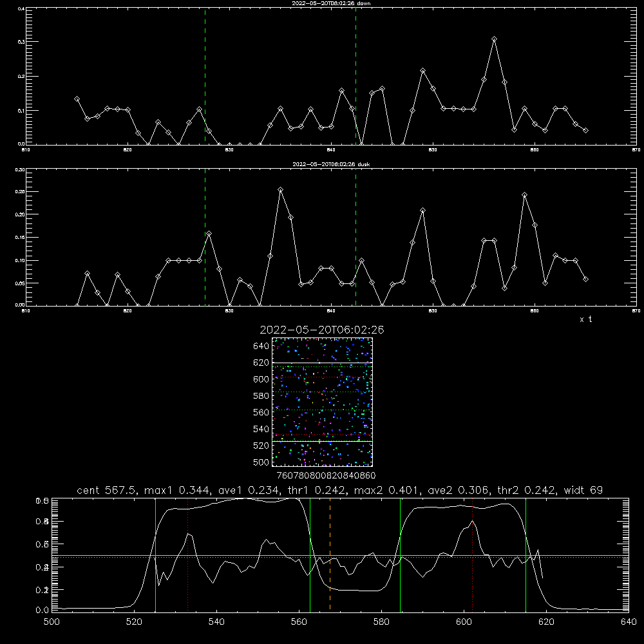Image resolution: width=644 pixels, height=644 pixels.
Task: Select the timestamp title above the image
Action: [x=322, y=330]
